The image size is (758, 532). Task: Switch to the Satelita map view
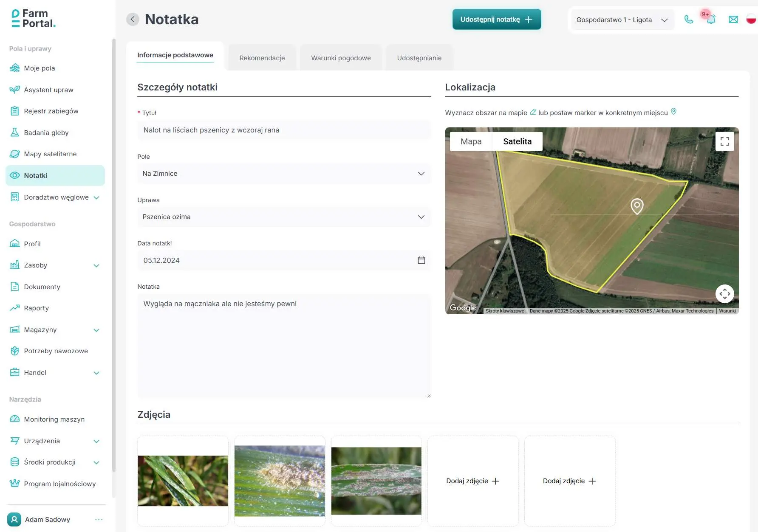517,141
